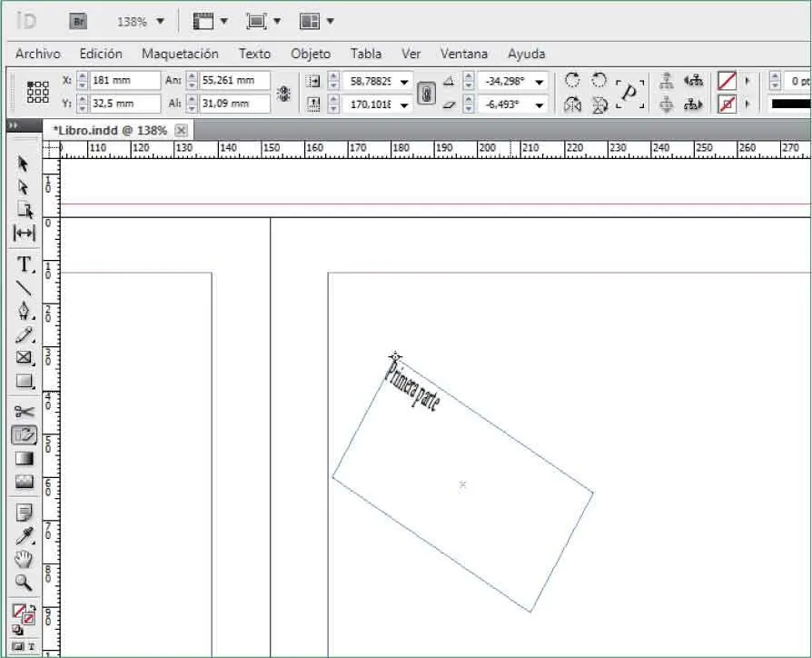This screenshot has height=658, width=812.
Task: Open Adobe Bridge with Br icon
Action: click(x=79, y=21)
